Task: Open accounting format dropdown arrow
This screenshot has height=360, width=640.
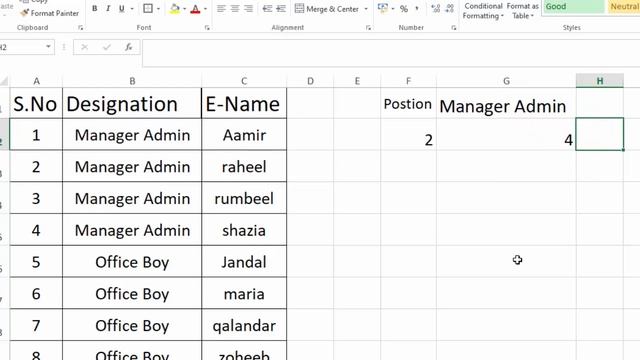Action: point(393,9)
